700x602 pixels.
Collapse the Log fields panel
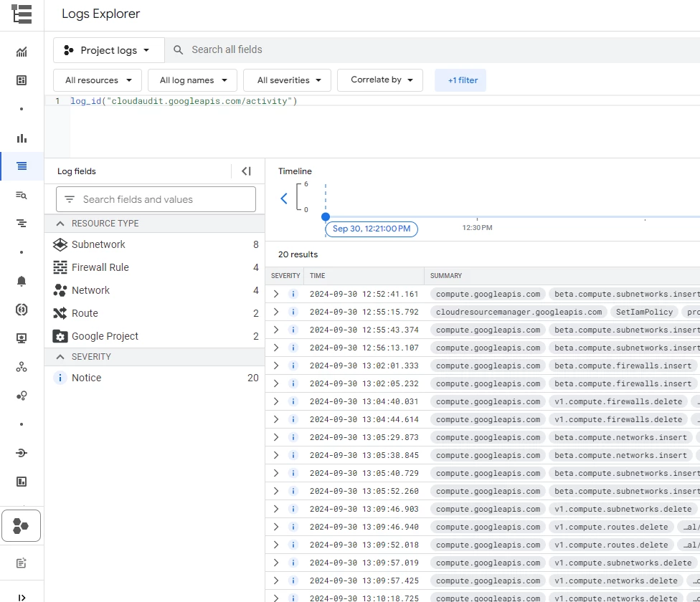[247, 171]
